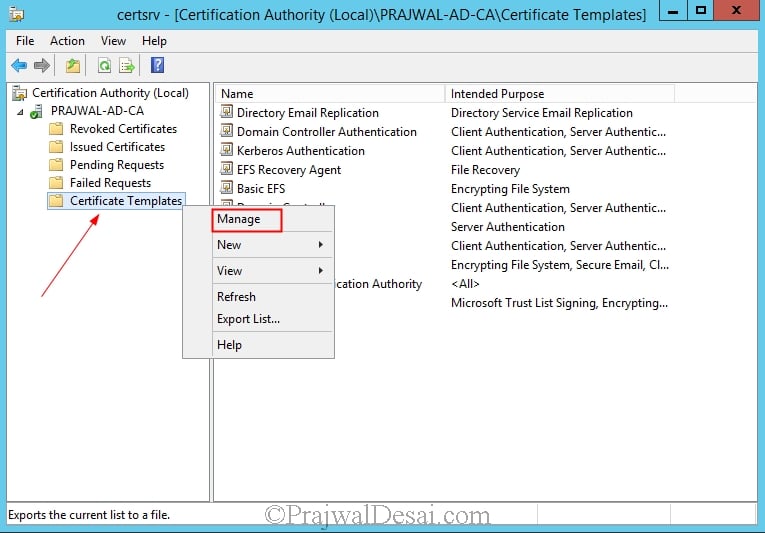The image size is (765, 533).
Task: Choose Manage from the context menu
Action: click(273, 219)
